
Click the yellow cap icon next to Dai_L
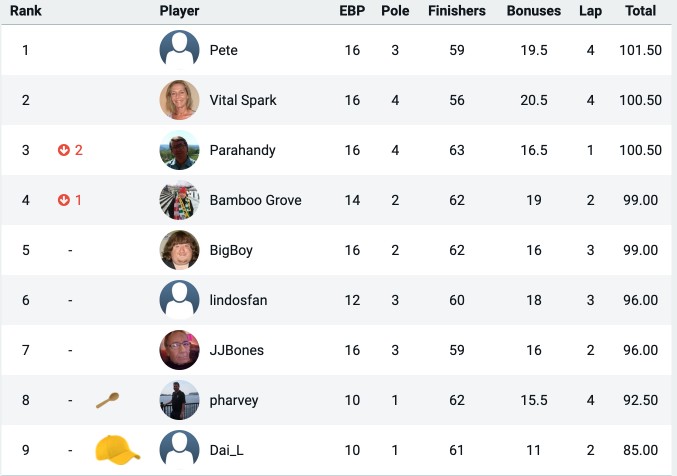point(117,449)
